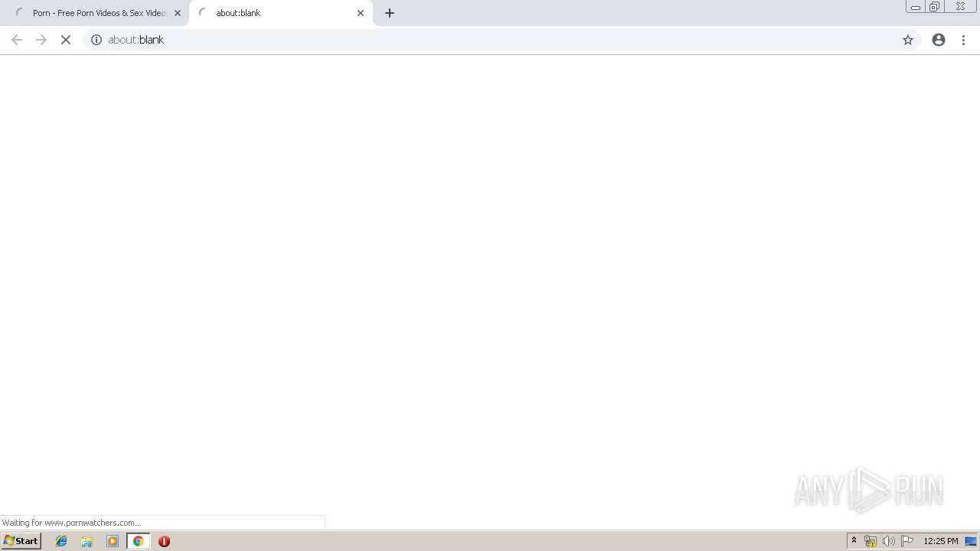
Task: Open Action Center flag tray icon
Action: (907, 541)
